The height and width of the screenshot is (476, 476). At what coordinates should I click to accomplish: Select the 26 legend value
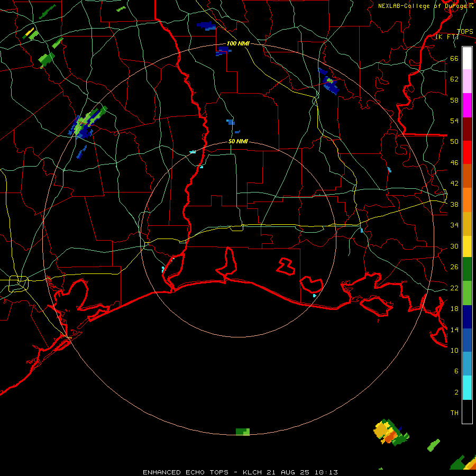[454, 267]
